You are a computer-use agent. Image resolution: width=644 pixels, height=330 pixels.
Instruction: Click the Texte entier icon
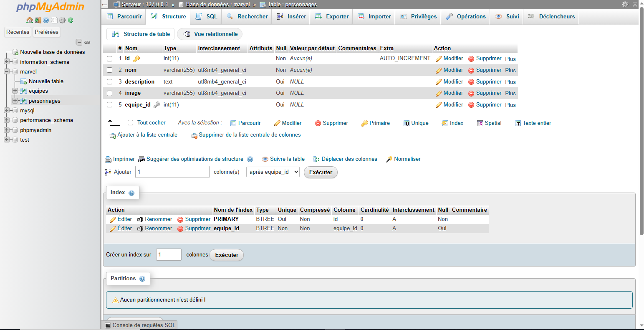(518, 123)
